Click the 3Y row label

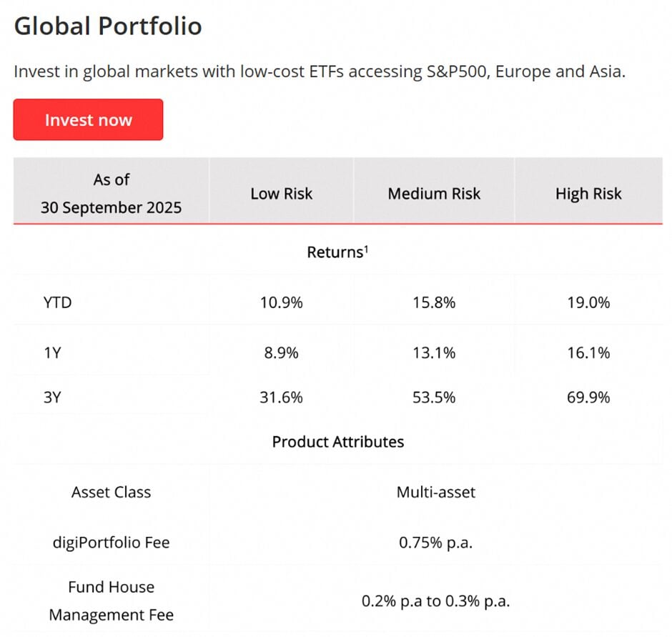[x=52, y=397]
